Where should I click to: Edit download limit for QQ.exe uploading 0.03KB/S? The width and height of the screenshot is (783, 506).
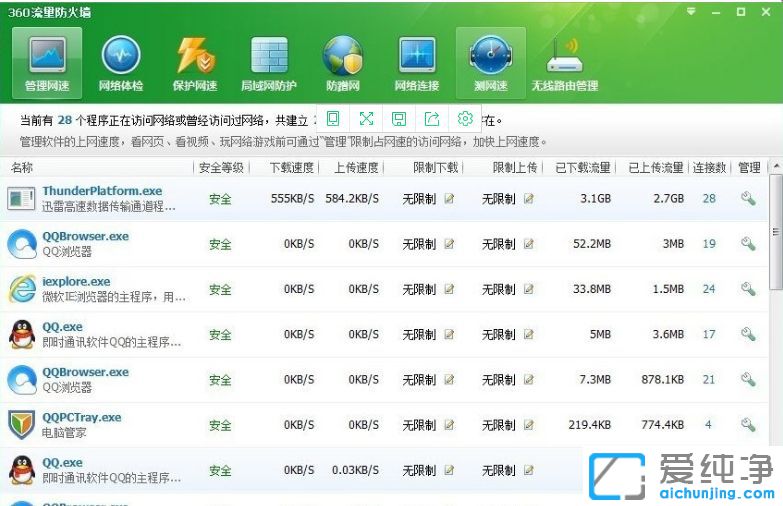click(449, 470)
